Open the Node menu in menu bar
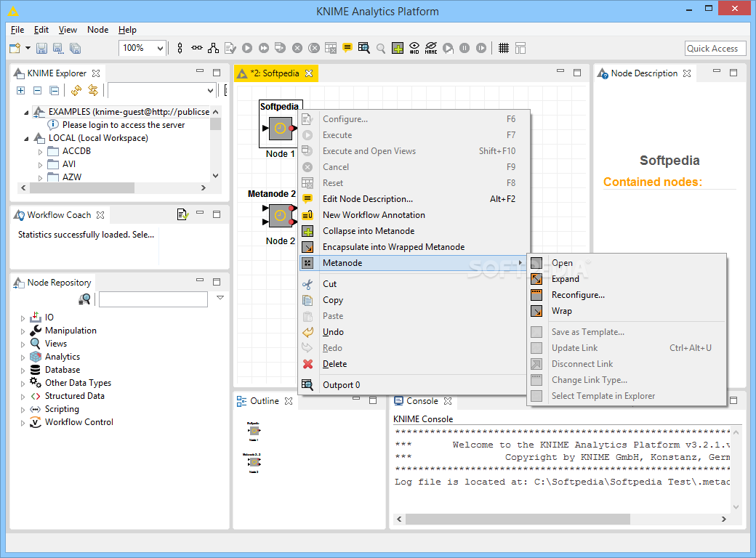The width and height of the screenshot is (756, 558). (98, 29)
